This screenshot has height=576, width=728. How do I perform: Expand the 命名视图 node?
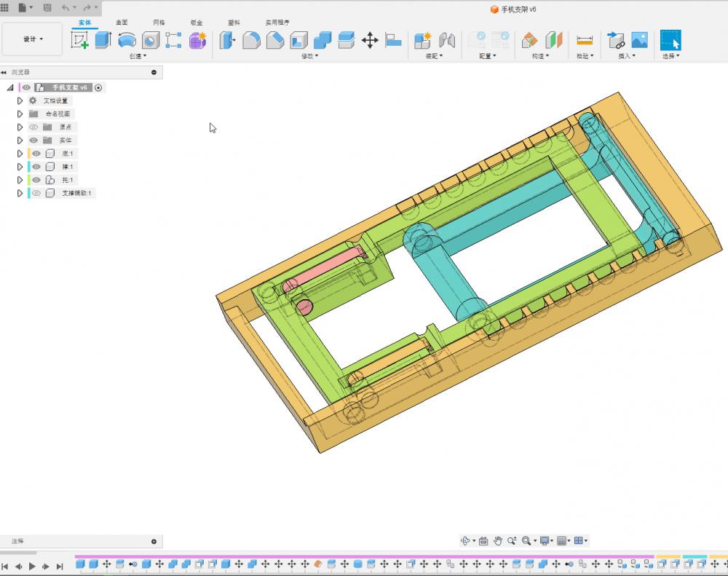[20, 114]
